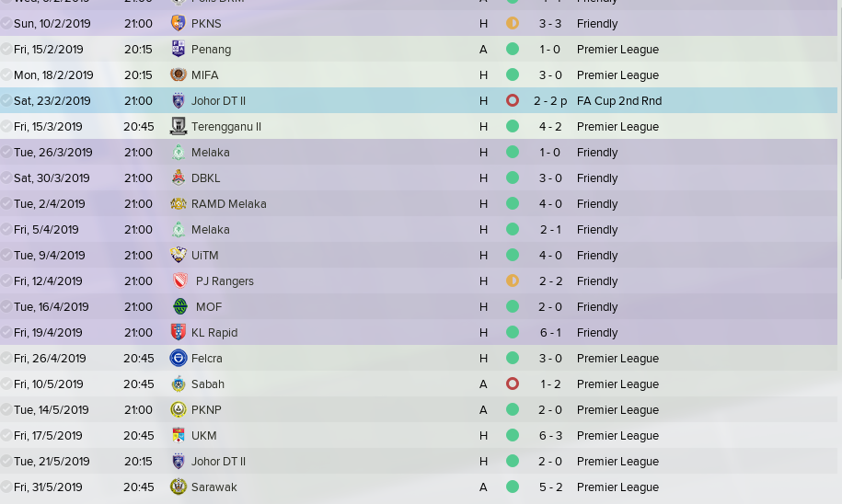Open the MIFA team crest

[178, 74]
